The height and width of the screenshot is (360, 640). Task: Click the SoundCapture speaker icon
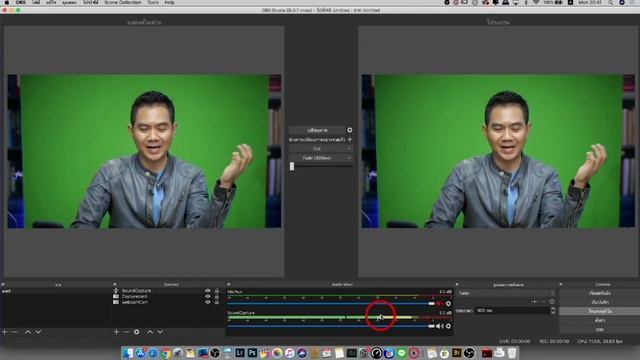[x=440, y=326]
